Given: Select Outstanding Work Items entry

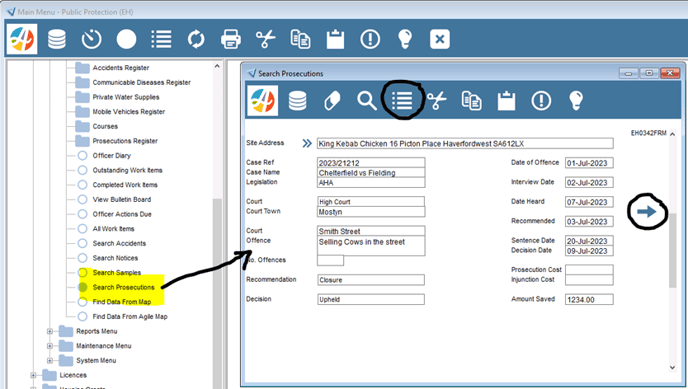Looking at the screenshot, I should [x=127, y=170].
